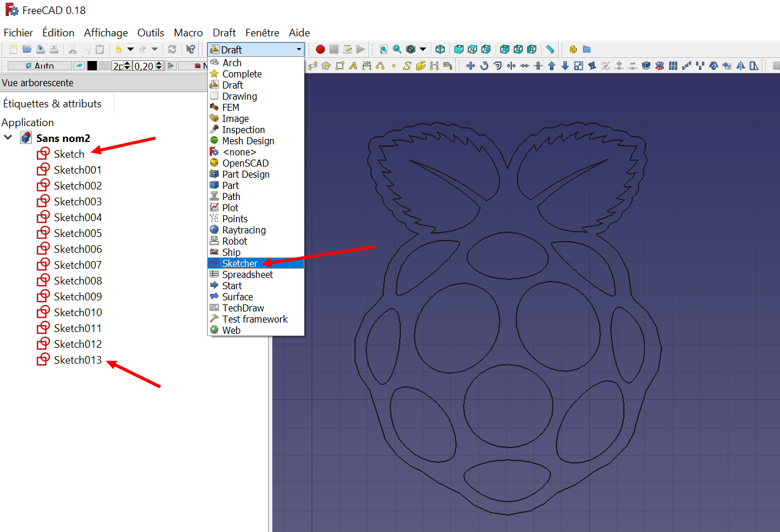This screenshot has height=532, width=780.
Task: Open the Outils menu
Action: point(151,33)
